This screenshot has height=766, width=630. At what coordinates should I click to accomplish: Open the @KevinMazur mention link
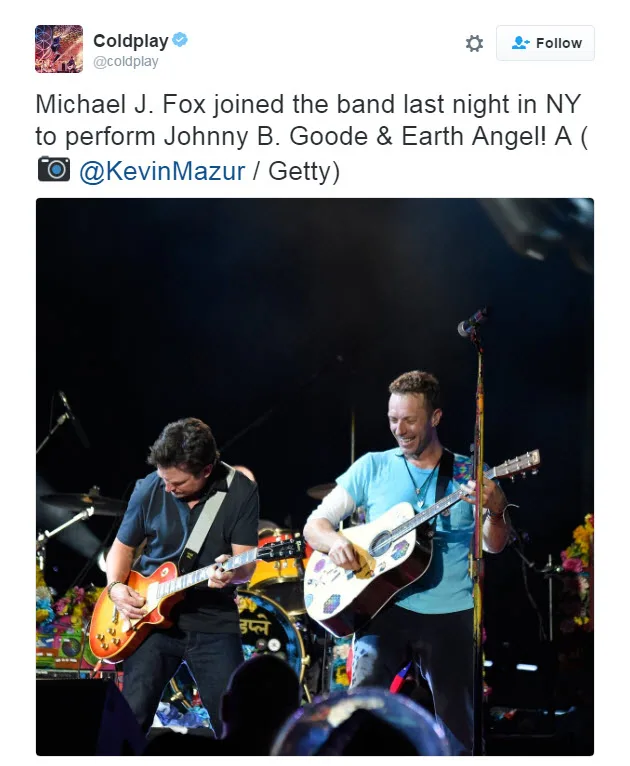pos(162,171)
